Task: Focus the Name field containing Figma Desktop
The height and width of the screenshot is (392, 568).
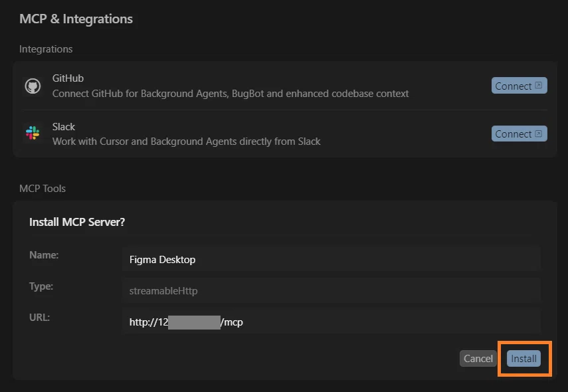Action: click(331, 260)
